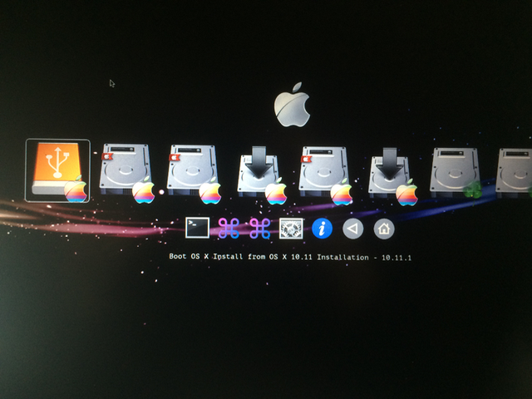This screenshot has height=399, width=532.
Task: Click the 'Boot OS X Install from OS X 10.11' text
Action: coord(240,257)
